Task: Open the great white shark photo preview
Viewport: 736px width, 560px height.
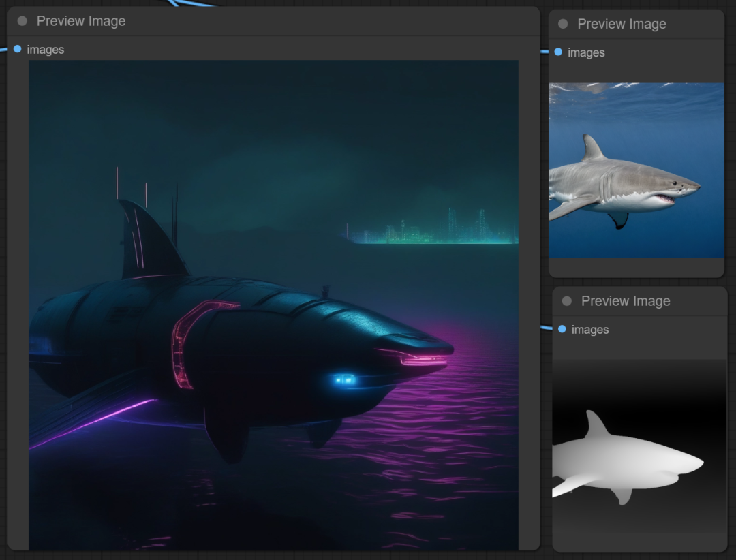Action: 636,170
